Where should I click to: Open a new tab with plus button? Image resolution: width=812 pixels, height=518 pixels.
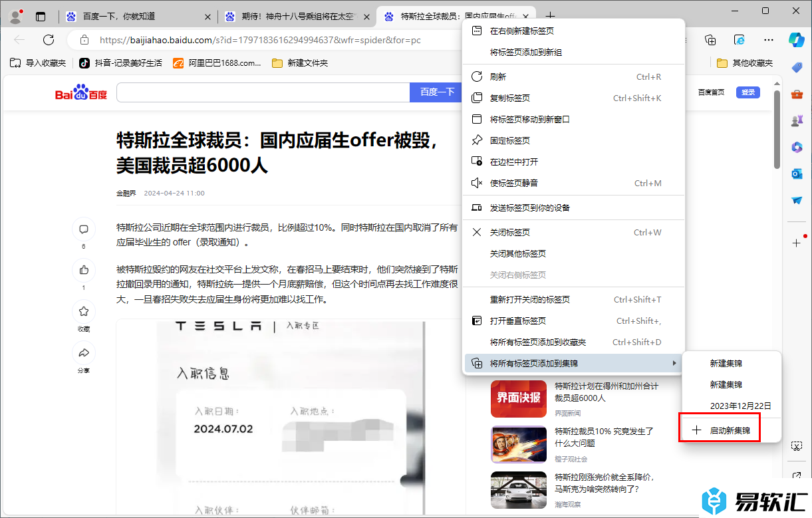(x=550, y=17)
